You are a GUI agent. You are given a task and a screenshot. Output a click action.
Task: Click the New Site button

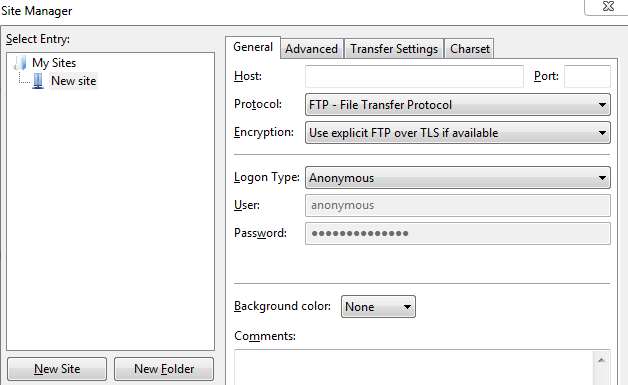tap(57, 369)
